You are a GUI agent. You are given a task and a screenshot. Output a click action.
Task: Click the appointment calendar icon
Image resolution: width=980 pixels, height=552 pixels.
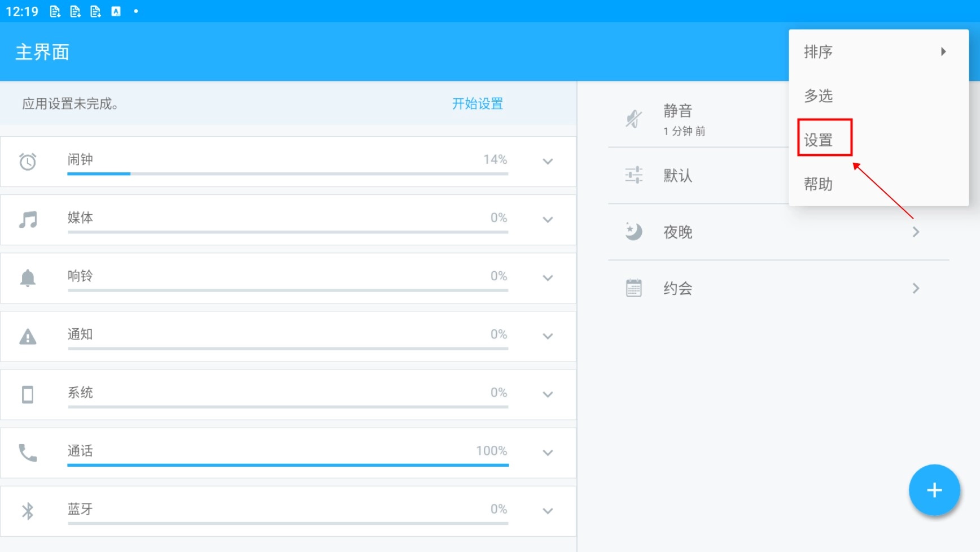click(x=633, y=288)
